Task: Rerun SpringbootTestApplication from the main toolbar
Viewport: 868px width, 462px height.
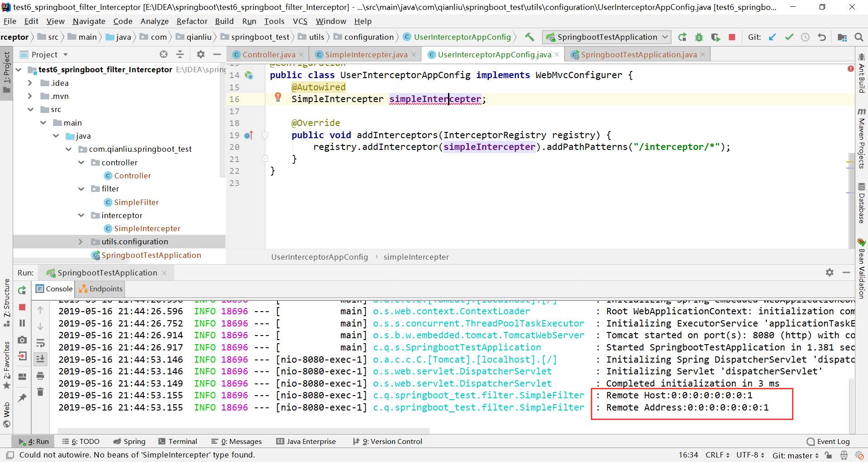Action: (x=682, y=37)
